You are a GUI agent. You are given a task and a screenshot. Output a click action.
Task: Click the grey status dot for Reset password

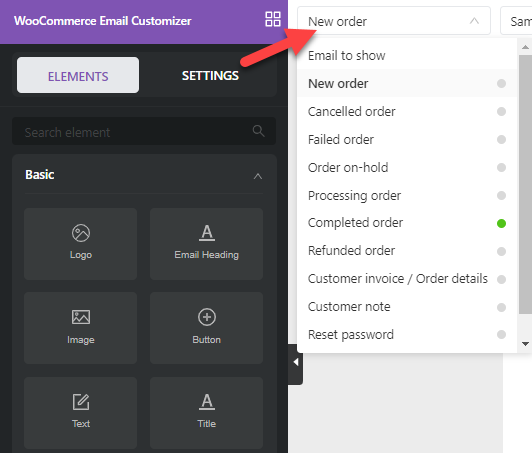[501, 335]
